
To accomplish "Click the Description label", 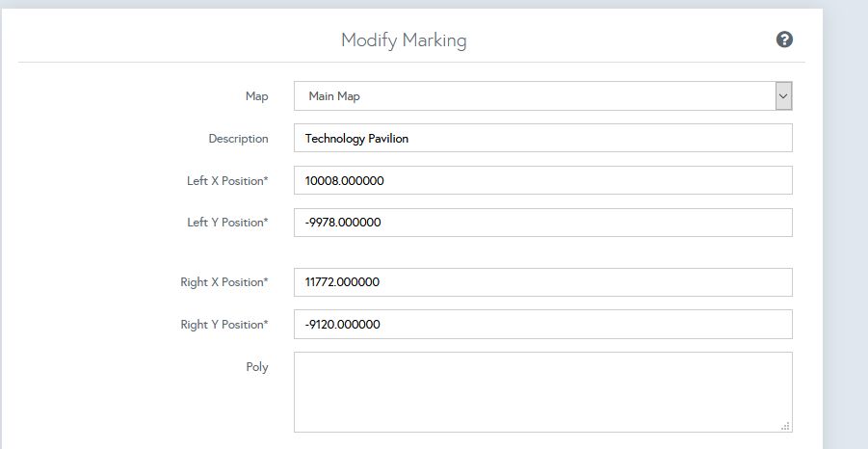I will [x=238, y=139].
